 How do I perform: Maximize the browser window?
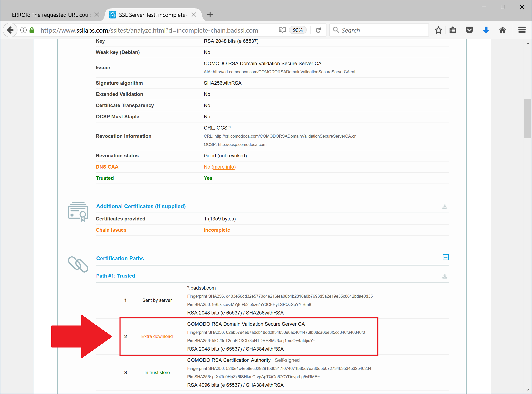point(503,7)
